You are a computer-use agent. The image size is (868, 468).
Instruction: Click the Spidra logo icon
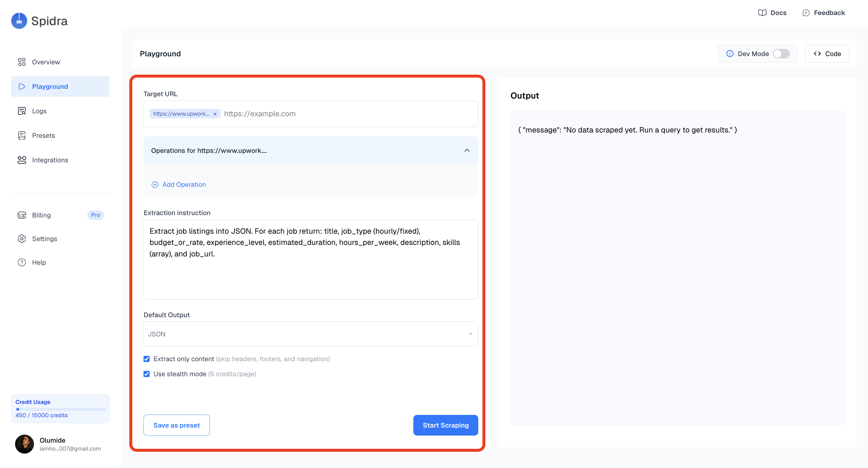click(19, 21)
